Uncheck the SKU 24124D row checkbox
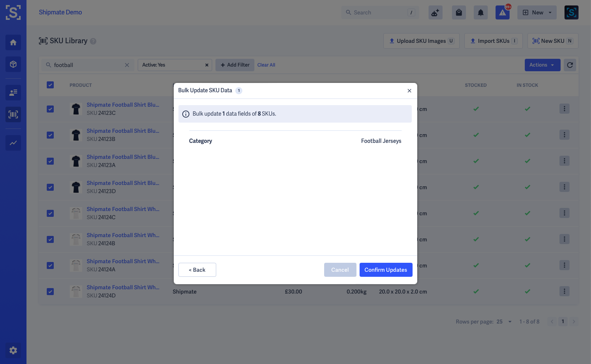The image size is (591, 364). point(50,292)
